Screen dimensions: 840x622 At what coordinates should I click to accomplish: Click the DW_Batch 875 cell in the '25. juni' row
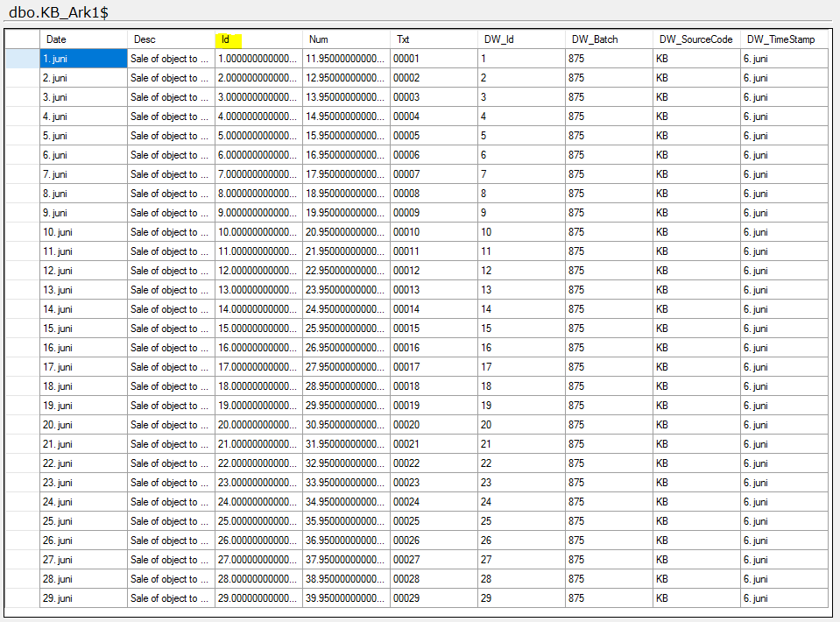[609, 521]
